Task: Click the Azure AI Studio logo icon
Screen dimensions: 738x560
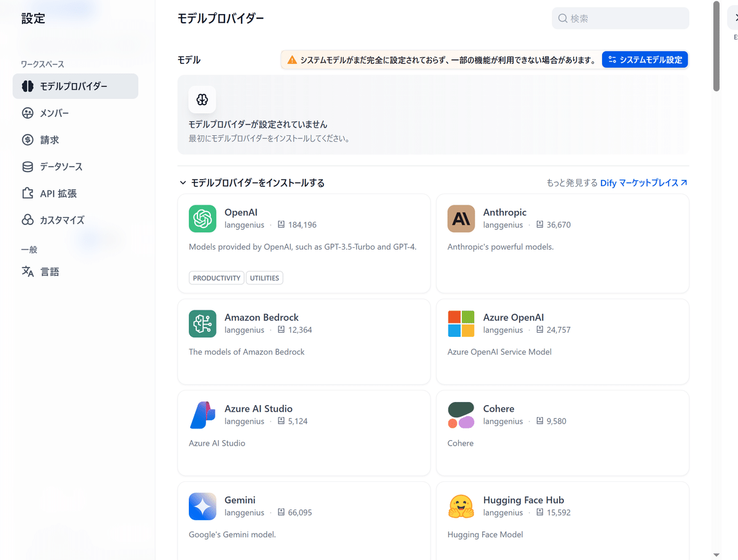Action: pos(202,415)
